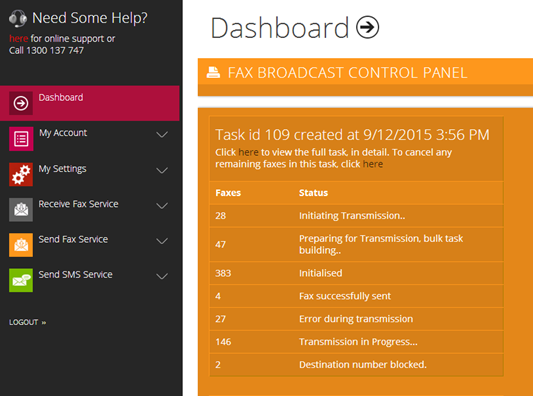The image size is (533, 396).
Task: Click the 'Call 1300 137 747' phone number
Action: pyautogui.click(x=46, y=50)
